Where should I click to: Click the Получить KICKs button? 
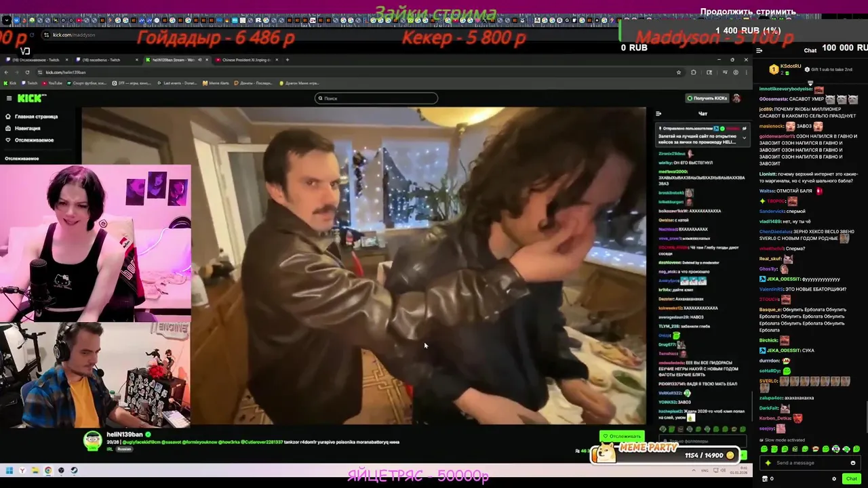[x=707, y=98]
